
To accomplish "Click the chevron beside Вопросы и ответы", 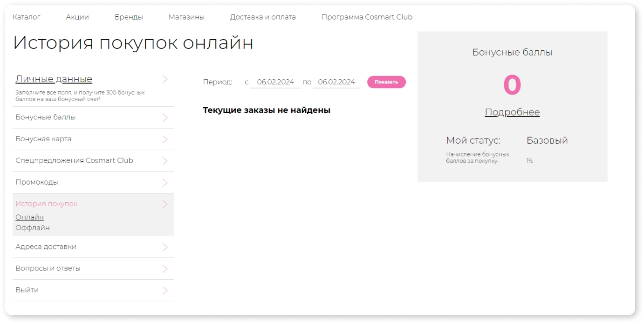I will coord(165,269).
